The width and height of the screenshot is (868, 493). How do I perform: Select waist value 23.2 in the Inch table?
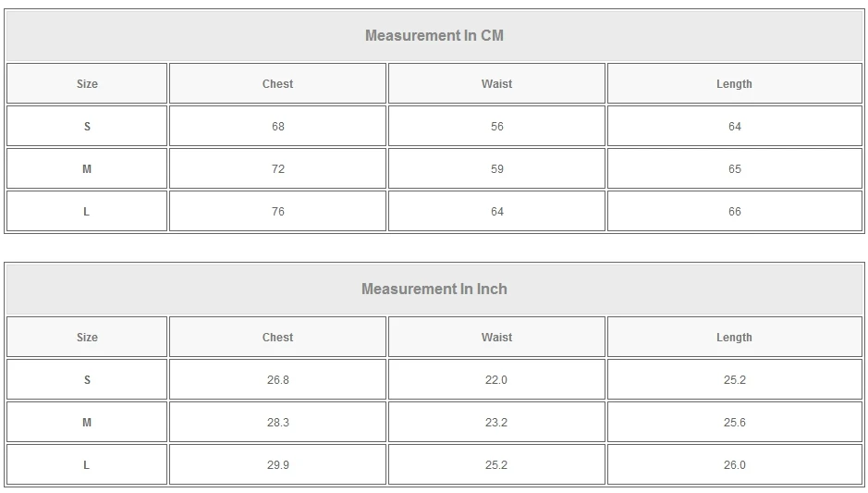pos(496,423)
